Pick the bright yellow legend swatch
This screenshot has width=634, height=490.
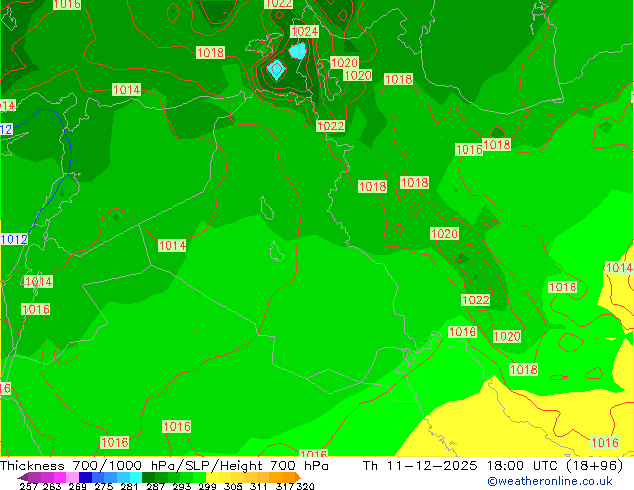click(212, 477)
